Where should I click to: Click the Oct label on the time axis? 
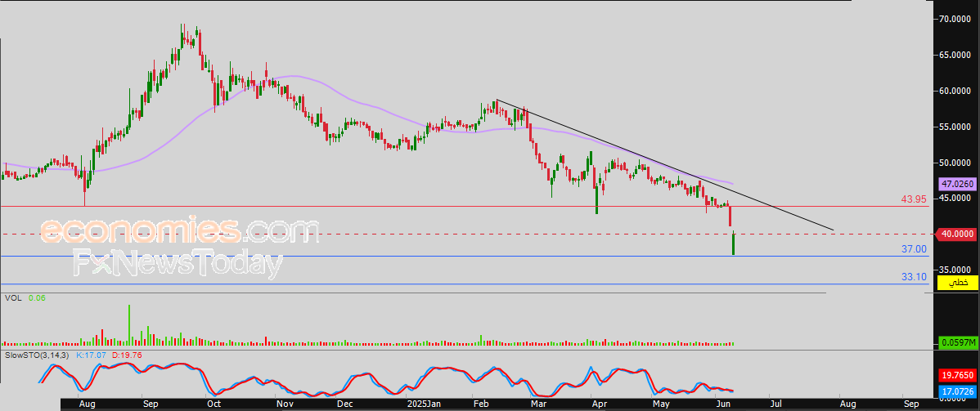[x=214, y=404]
